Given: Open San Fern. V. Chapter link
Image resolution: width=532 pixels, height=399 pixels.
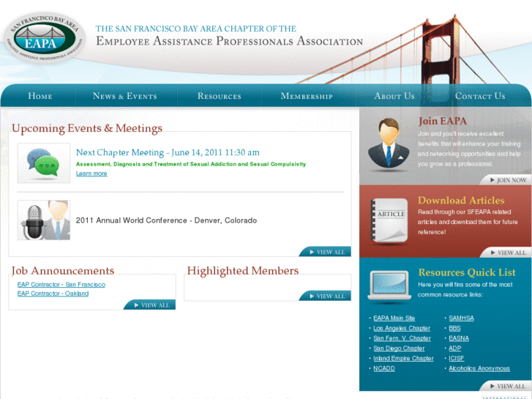Looking at the screenshot, I should [402, 338].
